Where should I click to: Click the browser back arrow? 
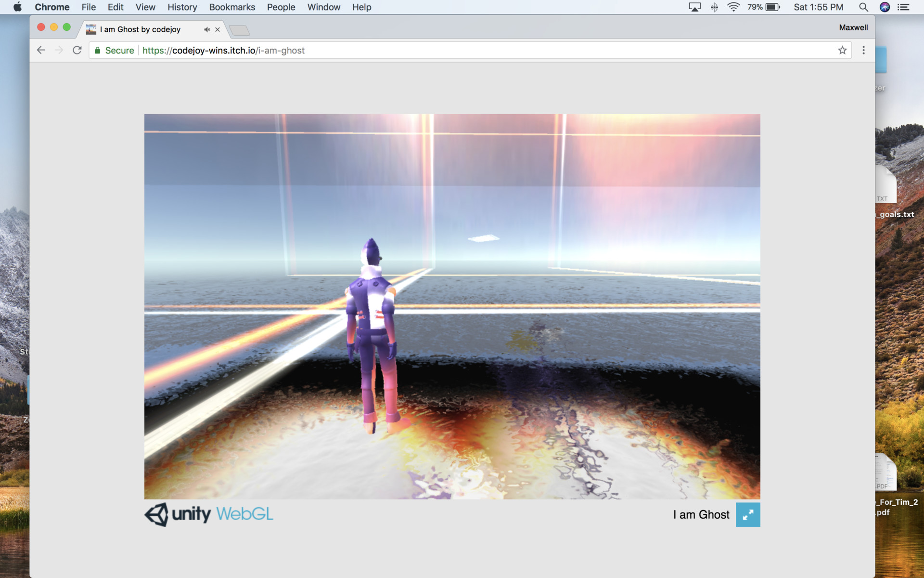pos(41,50)
